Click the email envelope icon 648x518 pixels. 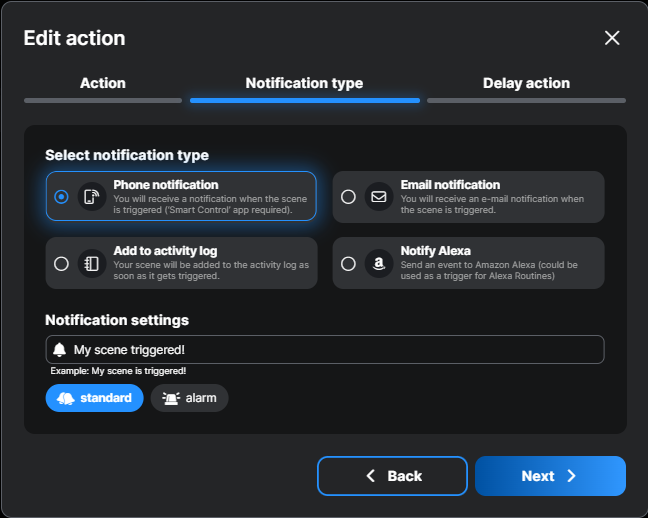(x=379, y=197)
